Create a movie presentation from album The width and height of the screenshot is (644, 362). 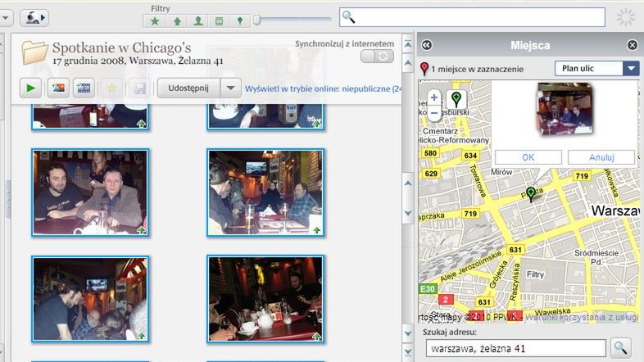[84, 88]
